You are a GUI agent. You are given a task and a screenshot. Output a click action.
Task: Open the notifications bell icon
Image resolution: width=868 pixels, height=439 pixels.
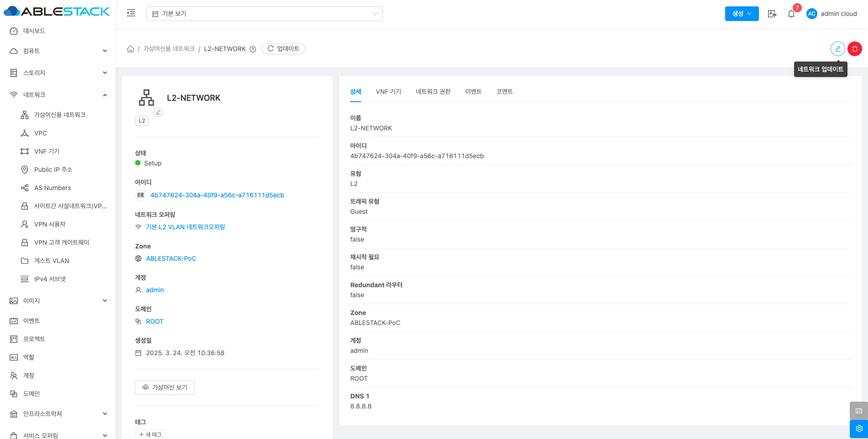(x=791, y=14)
